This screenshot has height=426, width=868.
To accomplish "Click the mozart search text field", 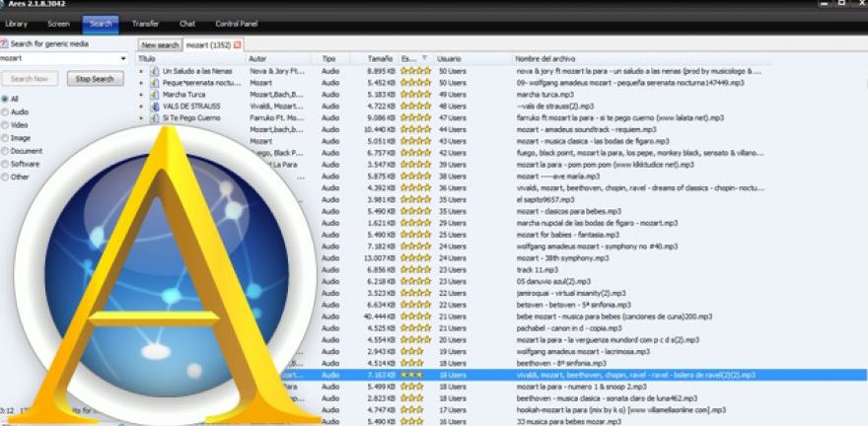I will pos(58,58).
